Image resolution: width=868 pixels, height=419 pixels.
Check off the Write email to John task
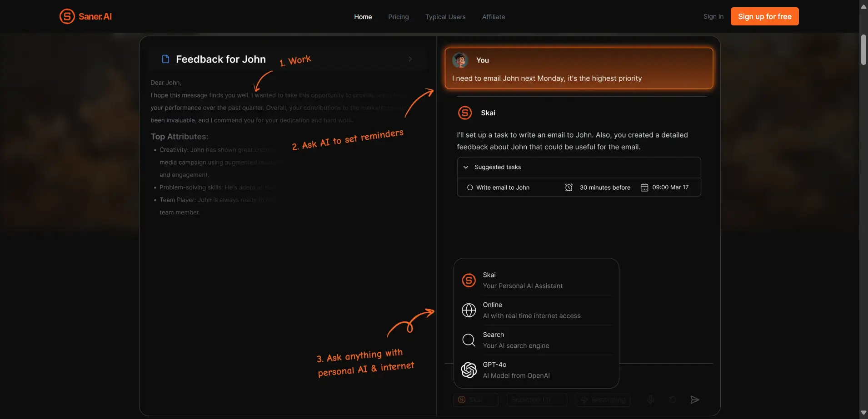pyautogui.click(x=470, y=187)
